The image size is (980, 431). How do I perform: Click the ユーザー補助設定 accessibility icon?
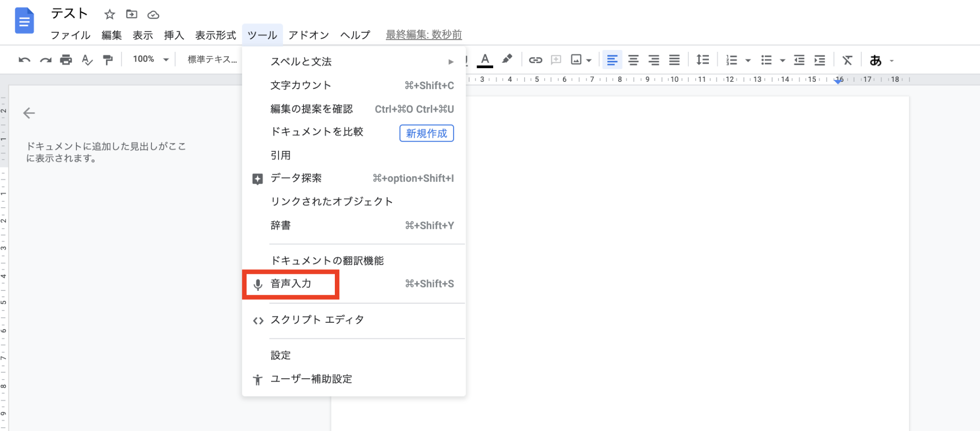[x=257, y=380]
